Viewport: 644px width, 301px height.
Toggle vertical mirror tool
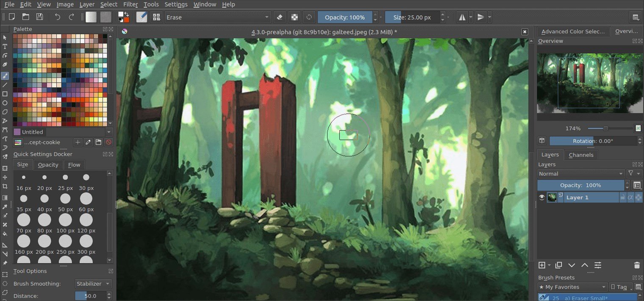coord(481,17)
